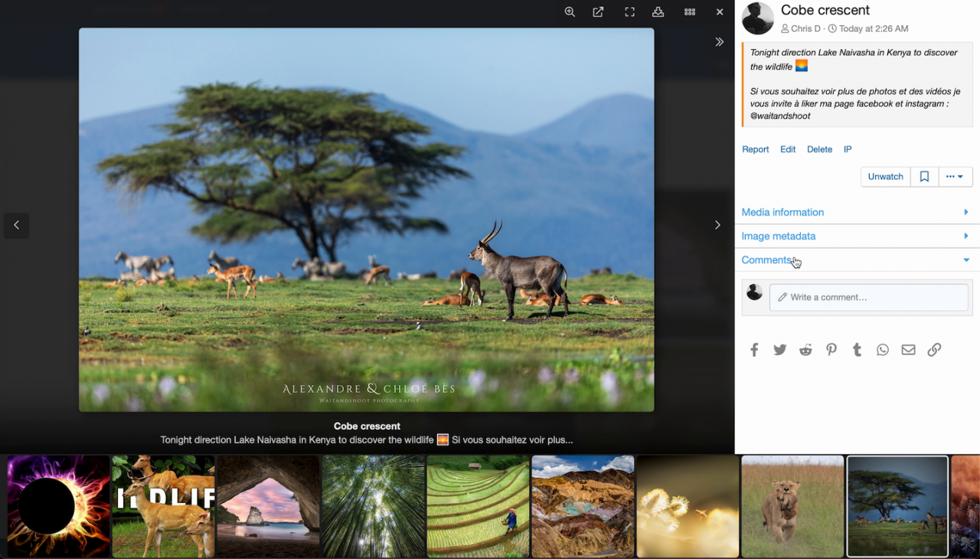Click the Edit link
Screen dimensions: 980x559
pyautogui.click(x=788, y=149)
